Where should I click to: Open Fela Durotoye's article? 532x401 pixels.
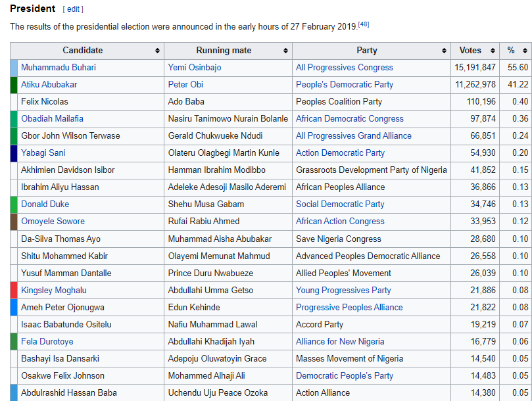(x=47, y=341)
